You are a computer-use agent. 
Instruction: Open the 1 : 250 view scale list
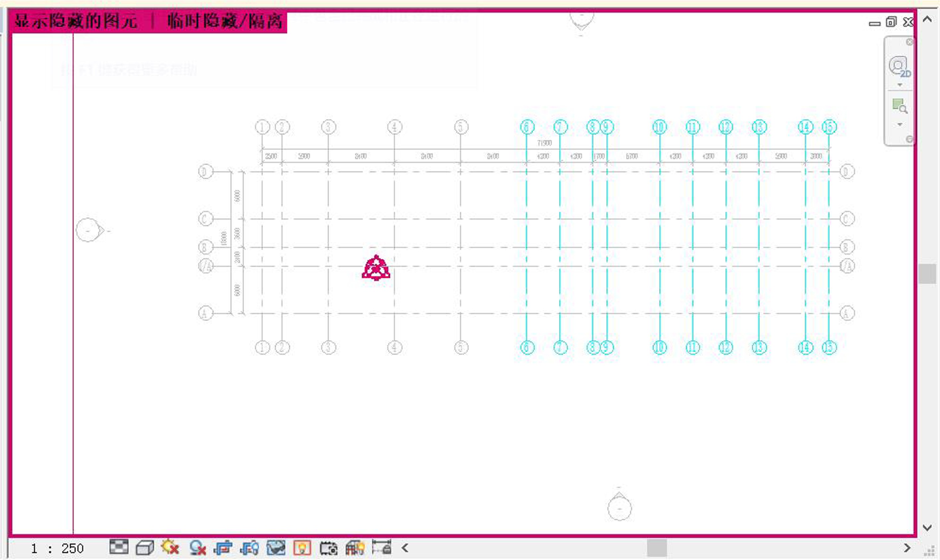point(57,548)
